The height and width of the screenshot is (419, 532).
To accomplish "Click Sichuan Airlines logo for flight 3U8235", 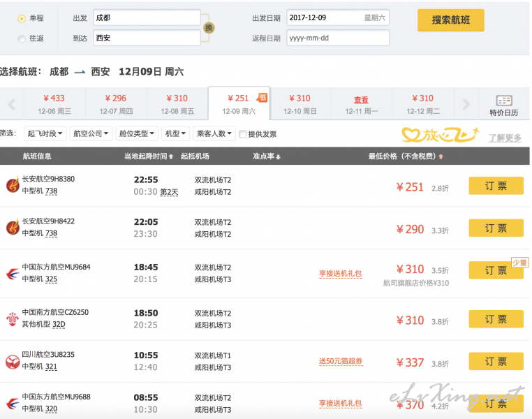I will tap(13, 362).
